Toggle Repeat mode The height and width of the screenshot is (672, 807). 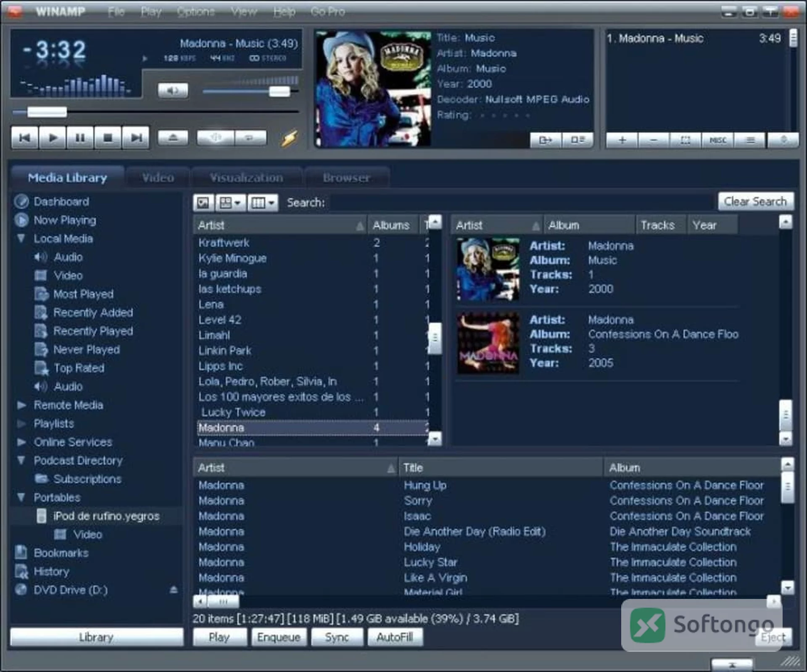pos(251,138)
